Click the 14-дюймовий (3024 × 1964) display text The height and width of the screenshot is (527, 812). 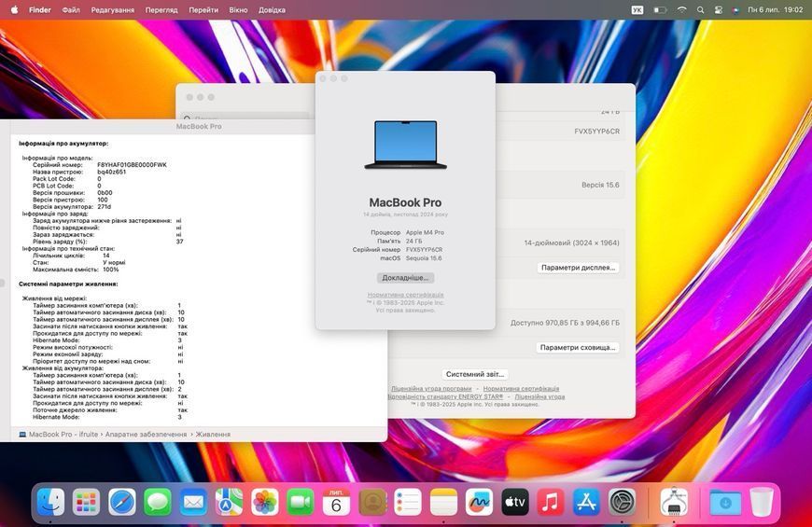[571, 243]
